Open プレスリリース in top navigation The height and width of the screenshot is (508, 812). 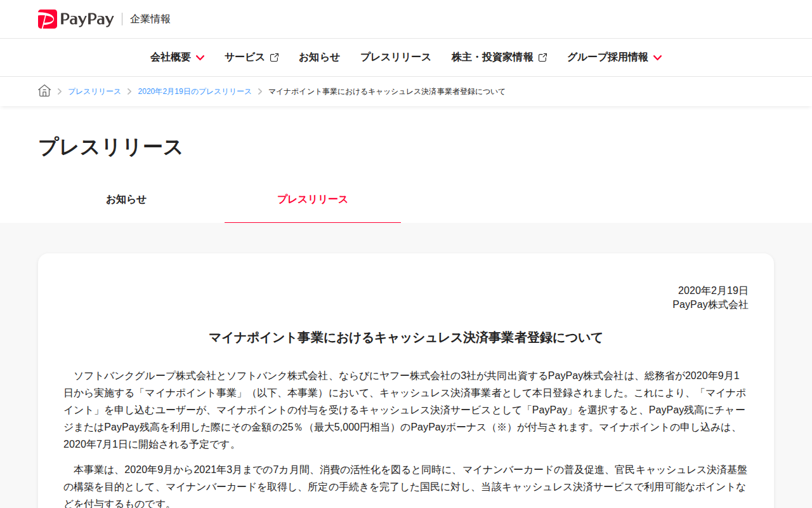[x=395, y=57]
